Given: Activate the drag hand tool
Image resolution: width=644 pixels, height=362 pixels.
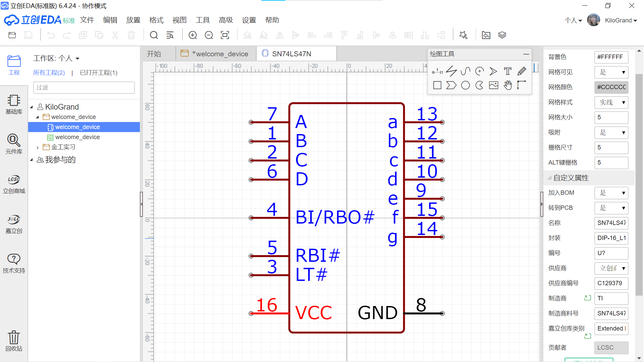Looking at the screenshot, I should pyautogui.click(x=507, y=85).
